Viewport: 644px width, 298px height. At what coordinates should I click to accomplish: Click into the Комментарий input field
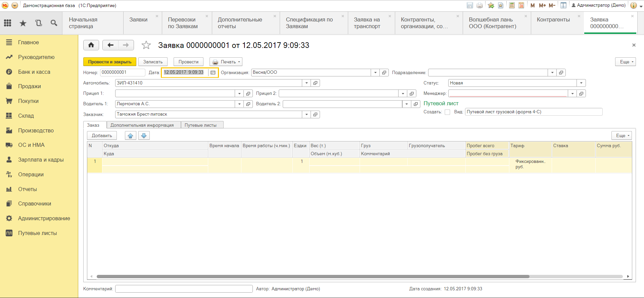pyautogui.click(x=184, y=289)
